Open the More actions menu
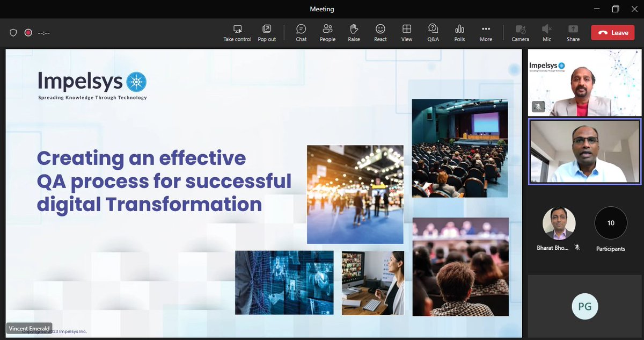644x340 pixels. click(x=486, y=32)
